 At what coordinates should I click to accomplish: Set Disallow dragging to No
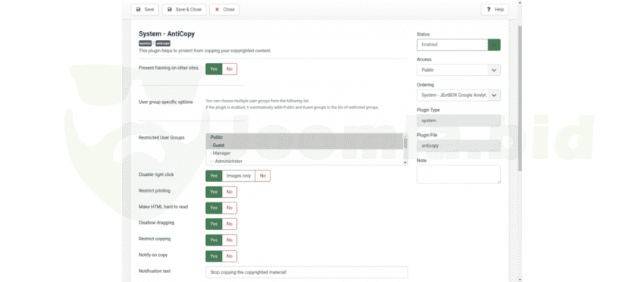pos(229,224)
